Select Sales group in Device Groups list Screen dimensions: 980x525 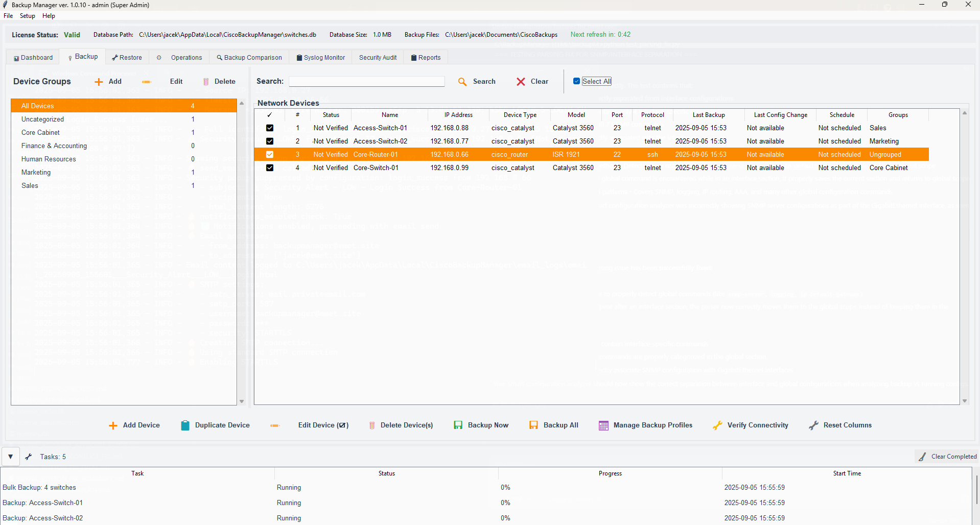pos(124,186)
